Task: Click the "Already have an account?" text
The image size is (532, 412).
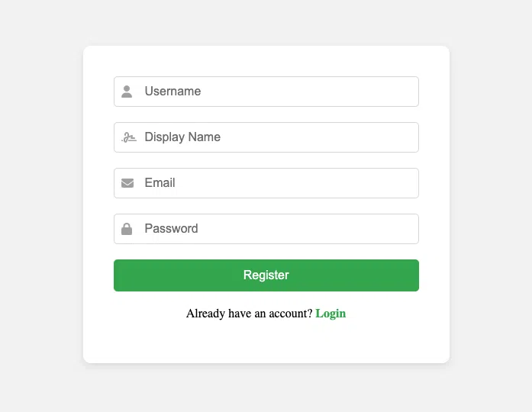Action: tap(250, 314)
